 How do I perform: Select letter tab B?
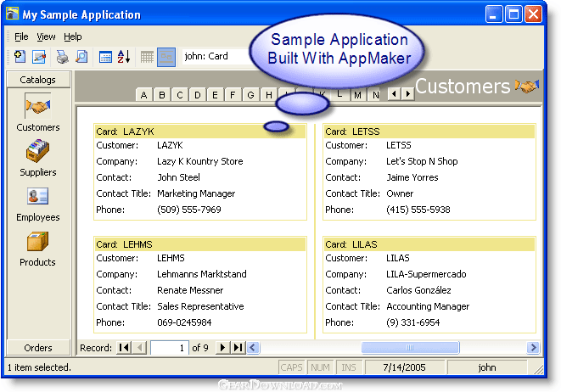(162, 95)
